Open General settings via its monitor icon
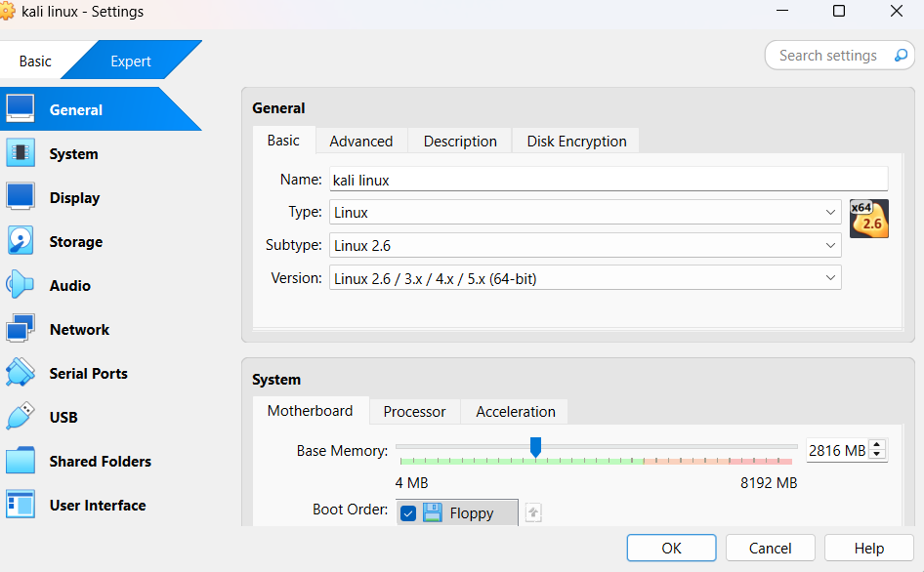 [x=21, y=109]
